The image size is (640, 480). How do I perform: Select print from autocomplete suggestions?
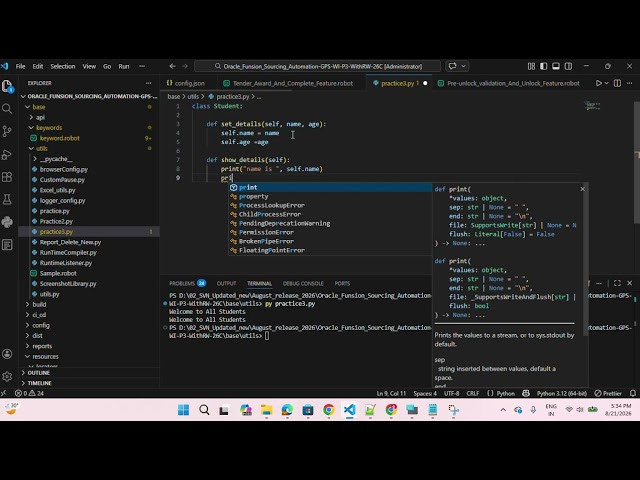tap(330, 187)
